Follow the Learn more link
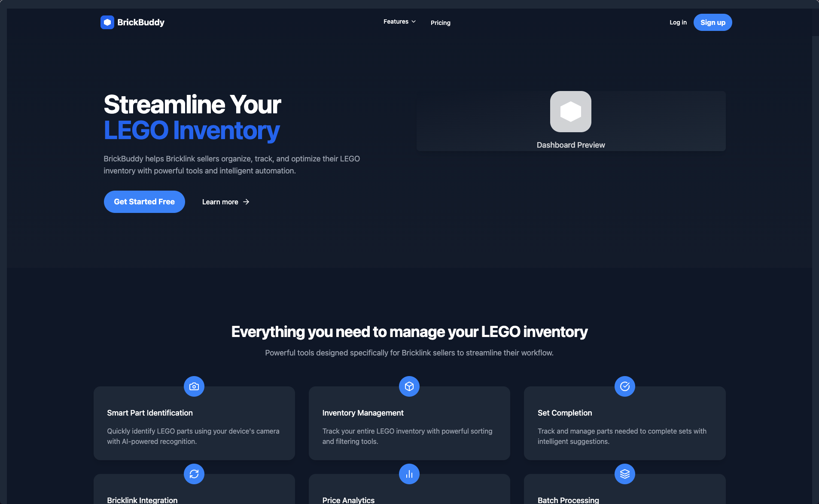The image size is (819, 504). click(226, 202)
